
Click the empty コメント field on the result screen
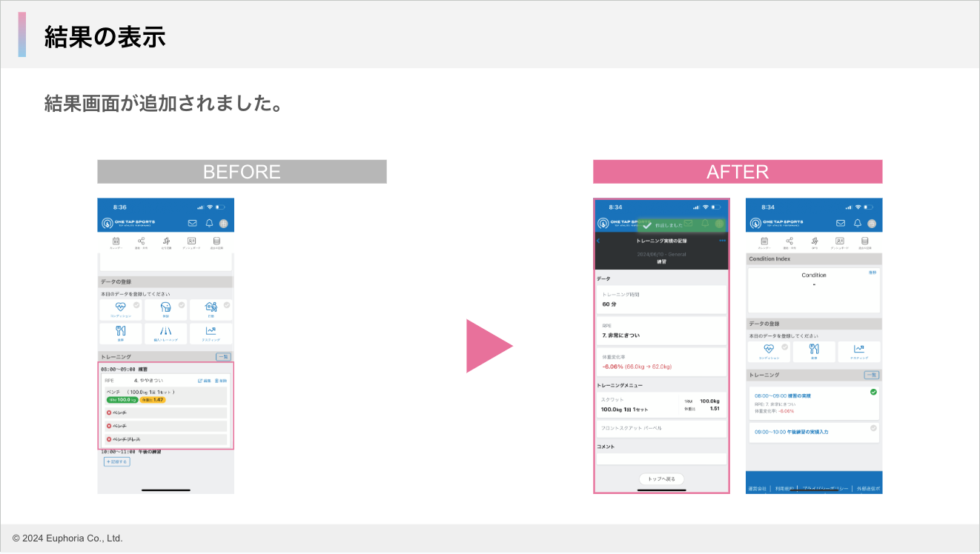[x=661, y=459]
